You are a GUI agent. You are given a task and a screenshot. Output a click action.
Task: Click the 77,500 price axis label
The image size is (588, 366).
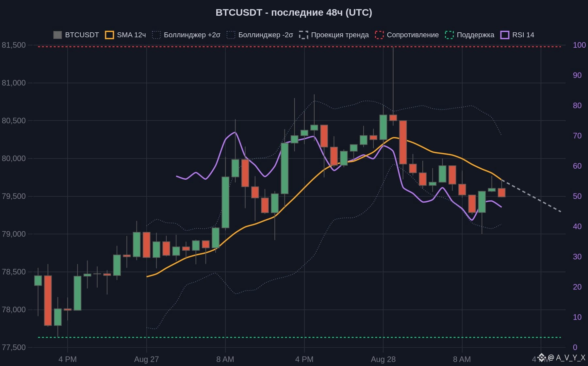click(14, 347)
